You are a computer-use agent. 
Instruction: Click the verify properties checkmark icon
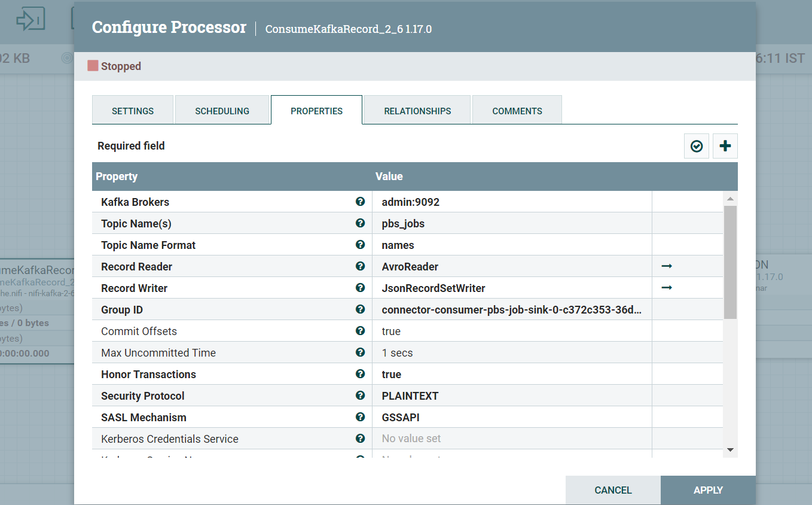[696, 146]
